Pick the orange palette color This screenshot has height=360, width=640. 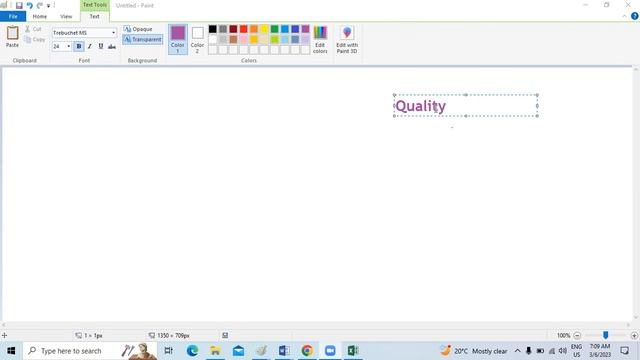pyautogui.click(x=254, y=29)
